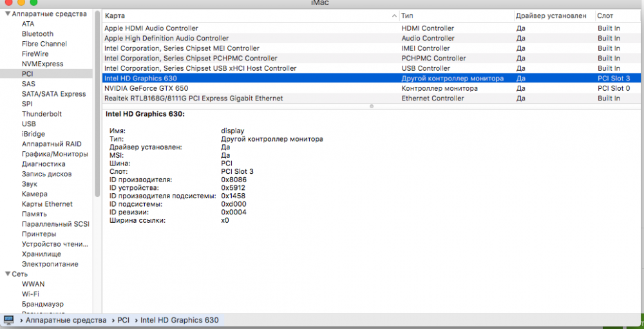
Task: Select Wi-Fi under Сеть
Action: click(x=31, y=294)
